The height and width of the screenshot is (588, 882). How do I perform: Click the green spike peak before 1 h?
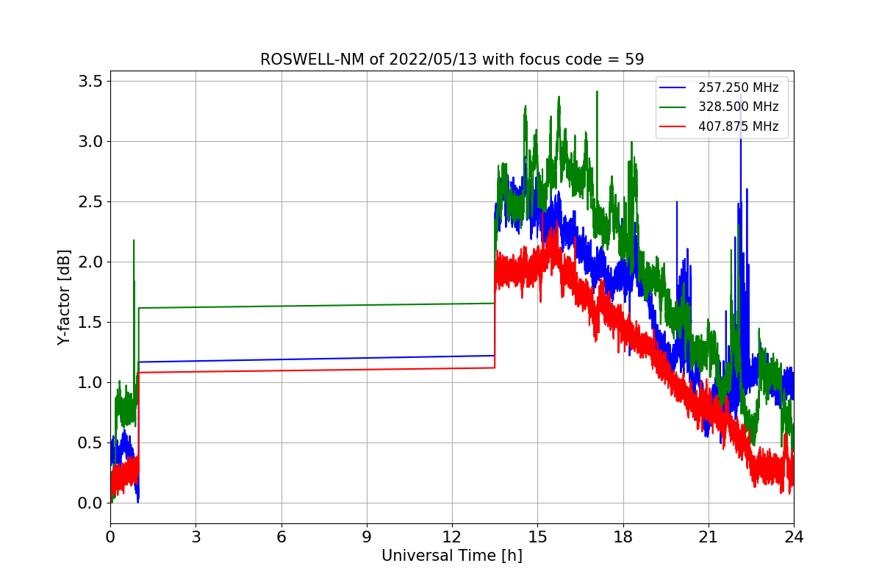pyautogui.click(x=134, y=241)
